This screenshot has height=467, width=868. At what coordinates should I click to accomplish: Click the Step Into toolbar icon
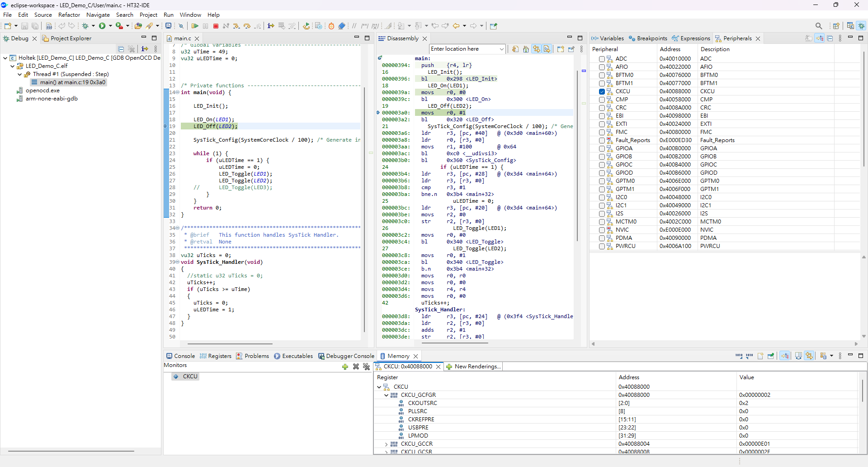[236, 26]
